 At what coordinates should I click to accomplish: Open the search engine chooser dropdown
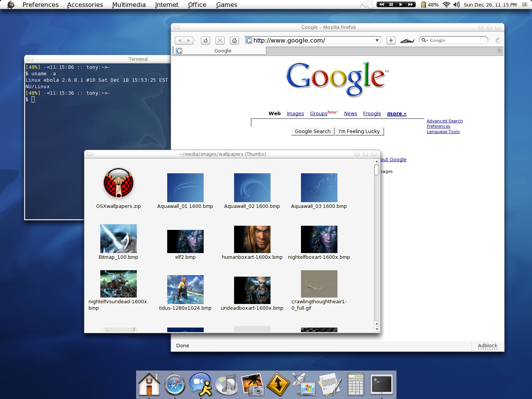click(x=424, y=40)
